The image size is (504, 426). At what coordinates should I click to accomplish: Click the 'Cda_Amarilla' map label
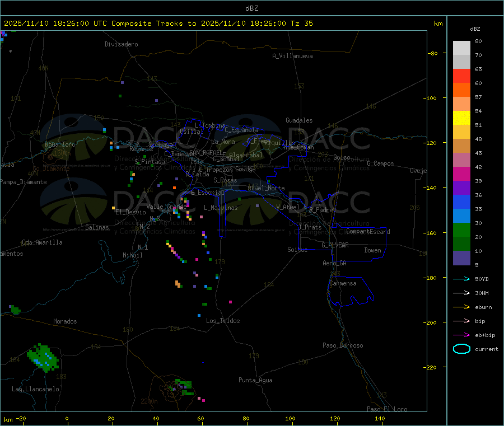pyautogui.click(x=42, y=242)
